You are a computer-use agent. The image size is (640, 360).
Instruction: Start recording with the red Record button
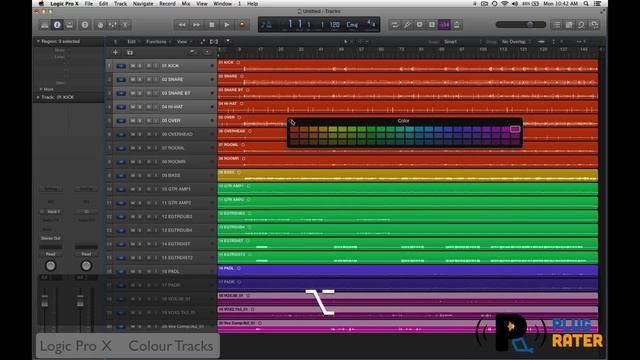242,25
